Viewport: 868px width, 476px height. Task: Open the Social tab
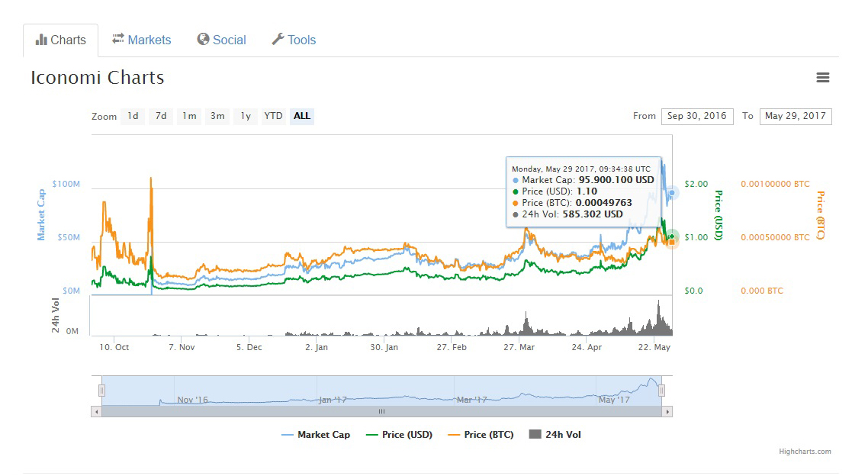coord(221,40)
